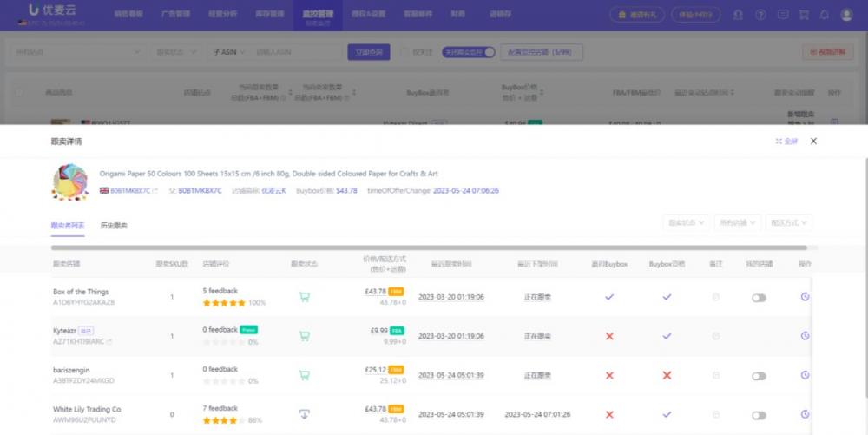Open the 监控管理 top navigation menu

(318, 16)
